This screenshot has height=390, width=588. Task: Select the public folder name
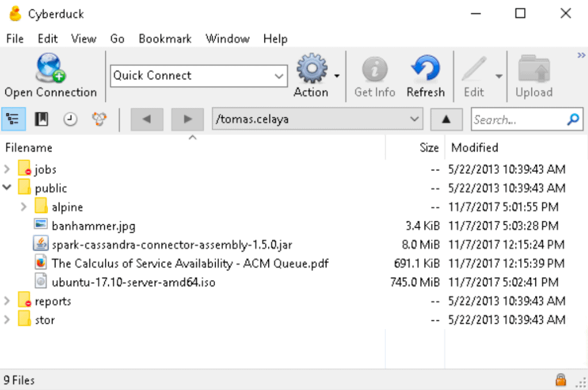tap(51, 188)
